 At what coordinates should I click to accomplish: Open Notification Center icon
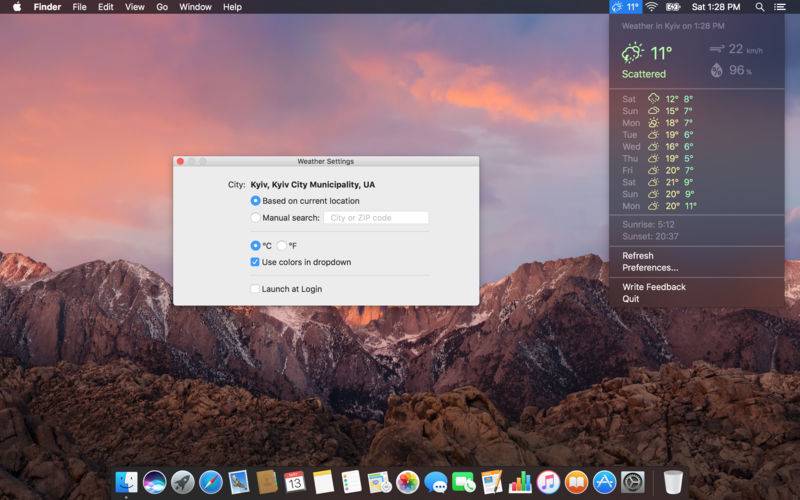780,7
